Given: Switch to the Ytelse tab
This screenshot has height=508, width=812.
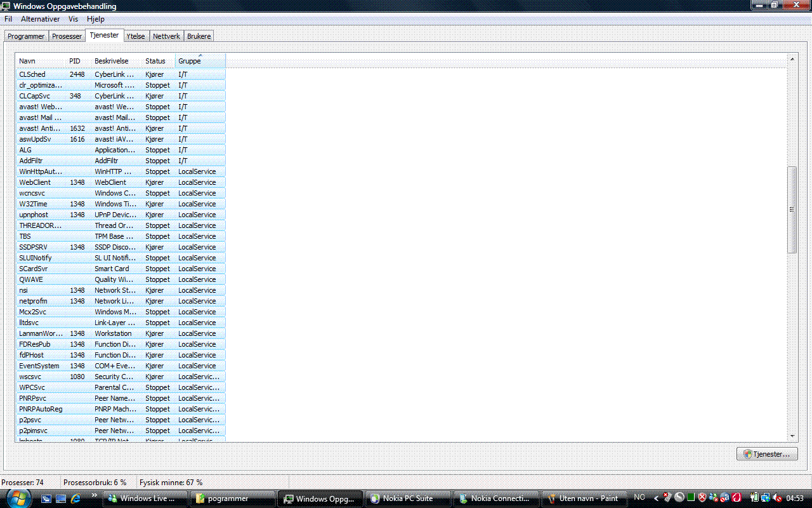Looking at the screenshot, I should point(136,36).
